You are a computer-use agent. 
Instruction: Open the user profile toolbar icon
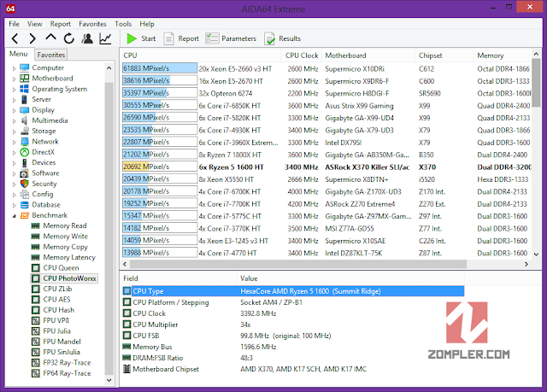[x=87, y=38]
